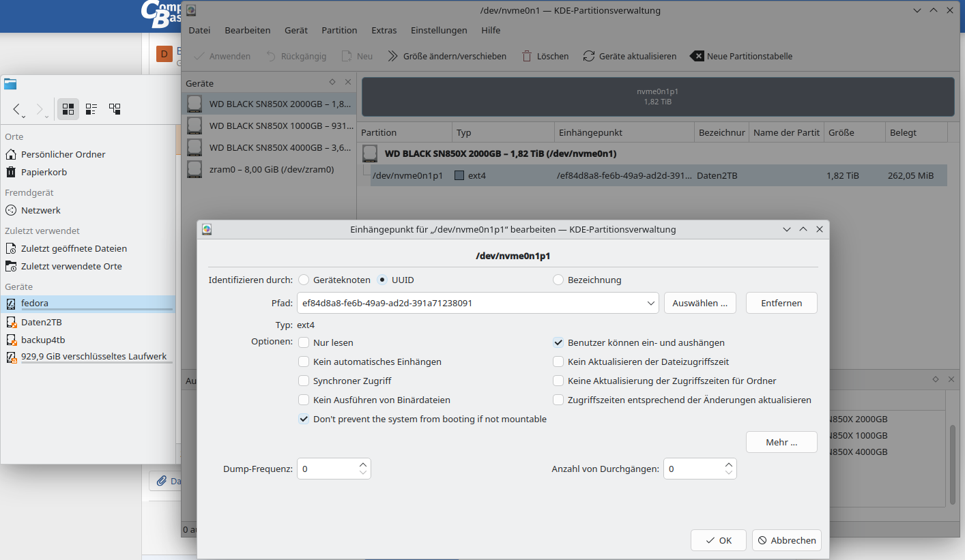Open fedora device in file manager

point(88,304)
